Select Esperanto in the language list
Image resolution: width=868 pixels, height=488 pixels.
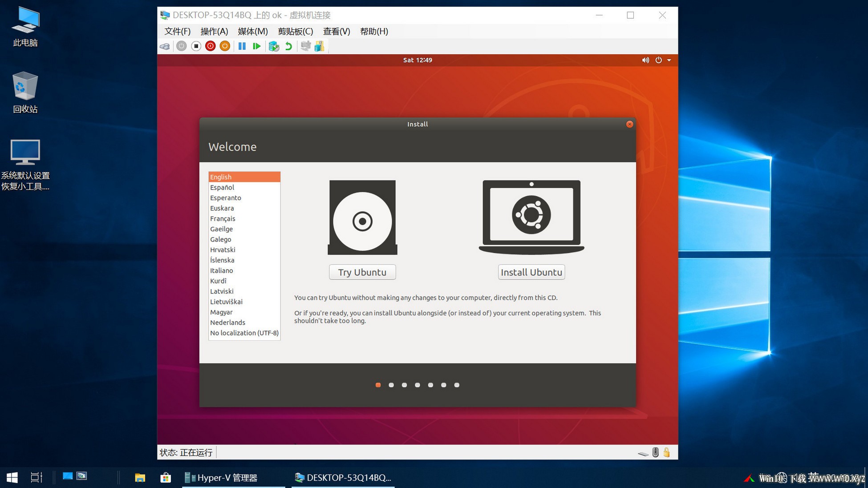244,198
